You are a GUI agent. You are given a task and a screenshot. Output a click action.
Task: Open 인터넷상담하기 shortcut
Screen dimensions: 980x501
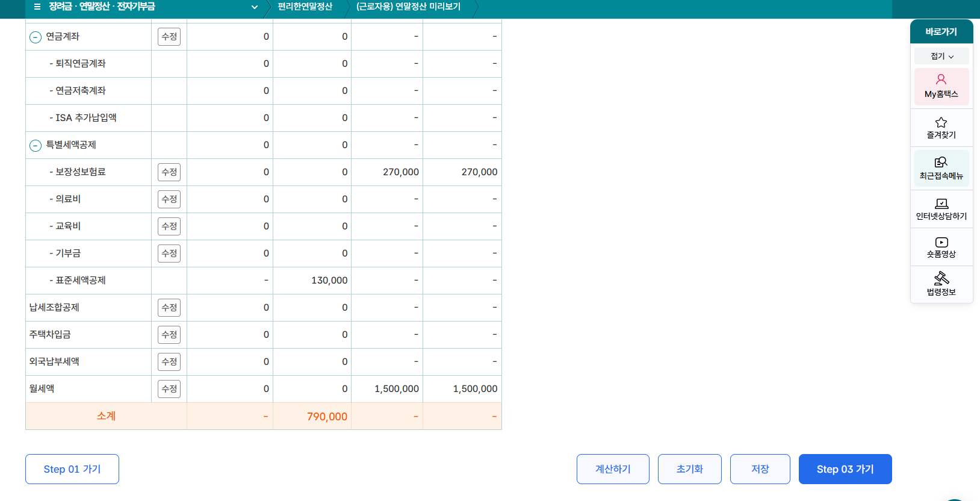tap(941, 209)
